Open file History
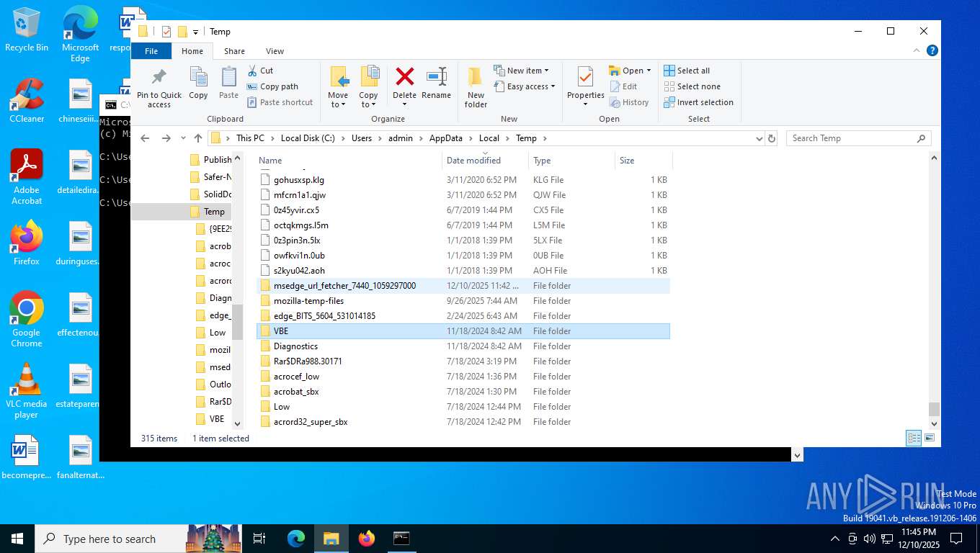 tap(629, 102)
